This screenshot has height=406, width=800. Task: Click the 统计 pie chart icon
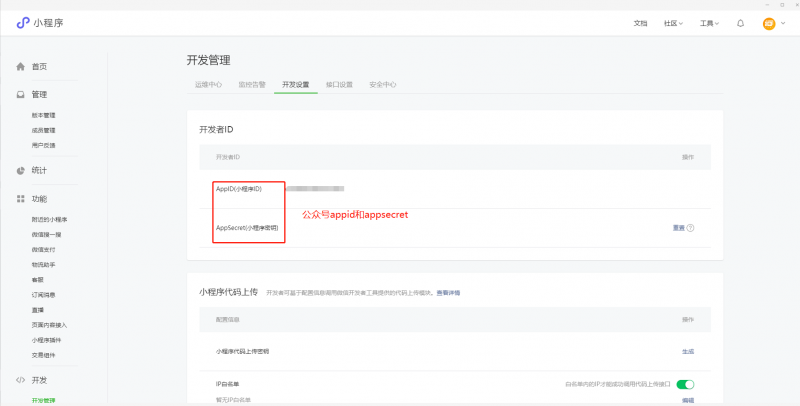20,171
